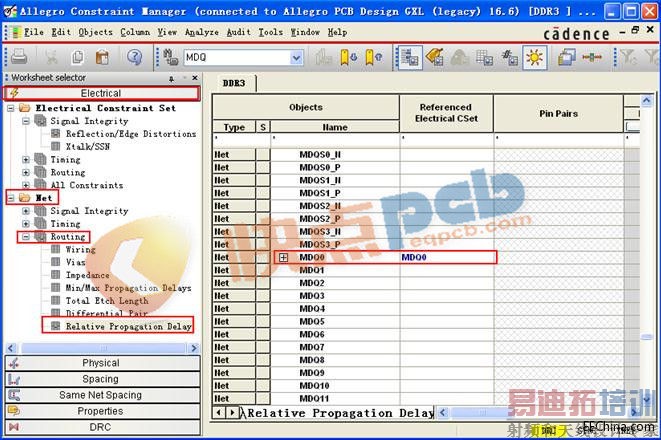
Task: Click the Copy toolbar icon
Action: pyautogui.click(x=78, y=57)
